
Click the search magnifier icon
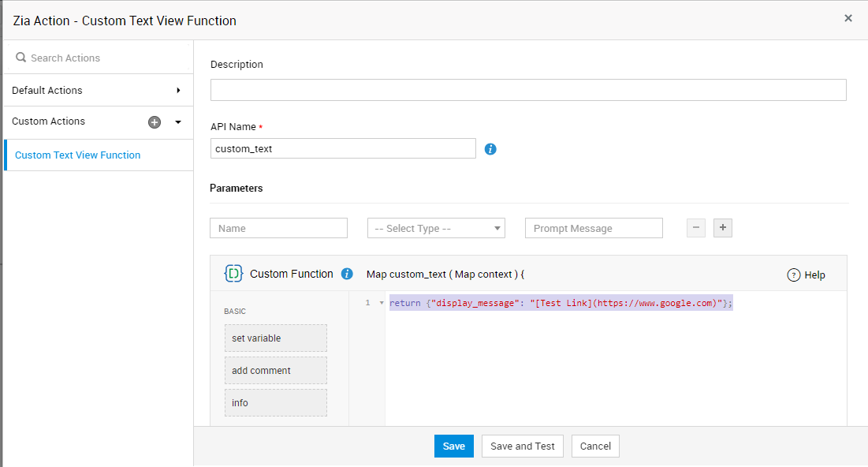point(21,58)
